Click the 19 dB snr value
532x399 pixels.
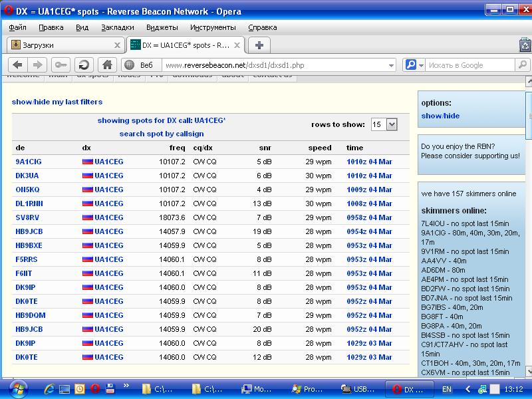coord(262,231)
